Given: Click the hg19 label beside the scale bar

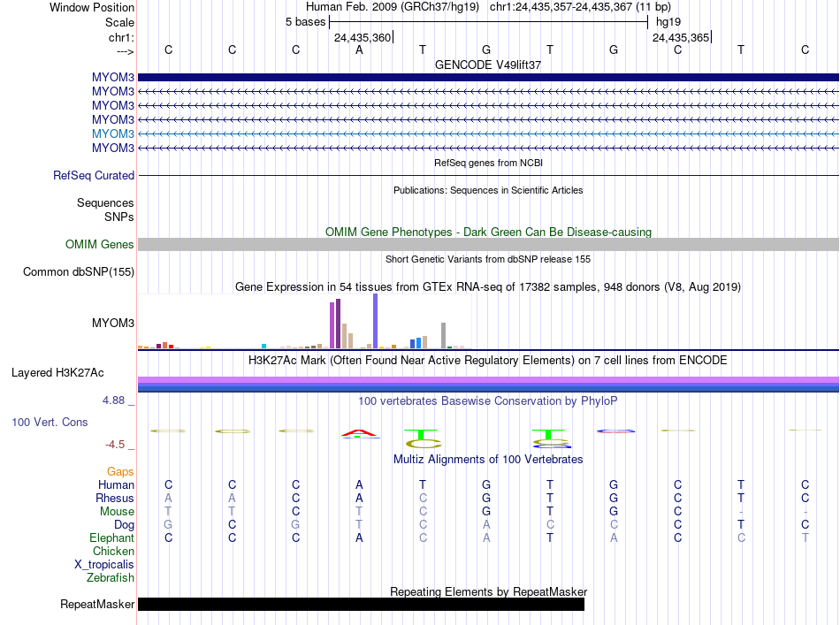Looking at the screenshot, I should click(668, 22).
